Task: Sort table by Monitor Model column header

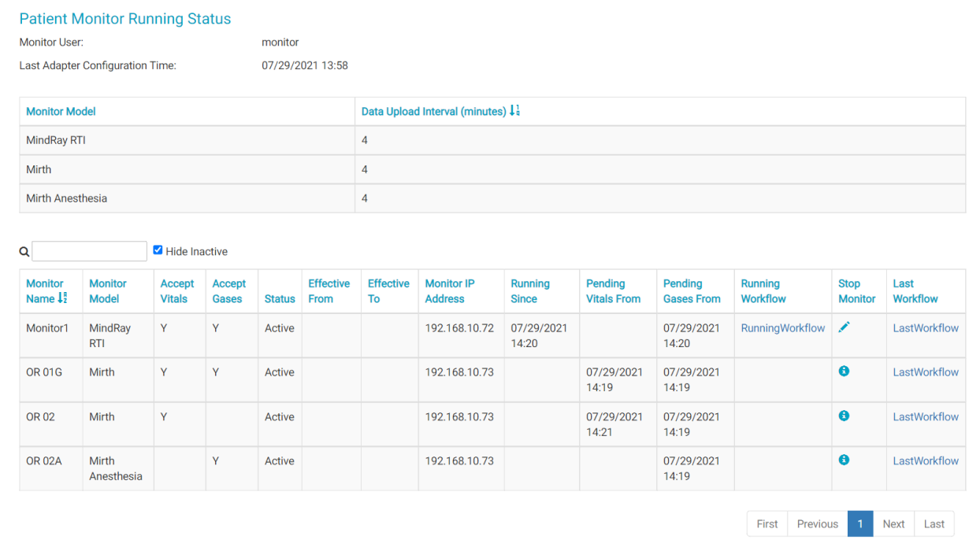Action: (108, 291)
